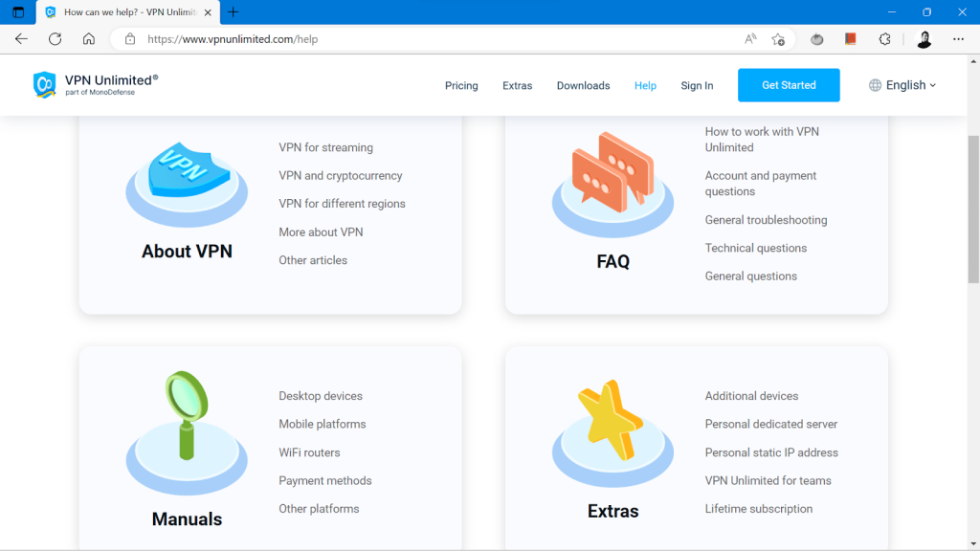Screen dimensions: 980x551
Task: Open the 'Personal dedicated server' link
Action: point(770,424)
